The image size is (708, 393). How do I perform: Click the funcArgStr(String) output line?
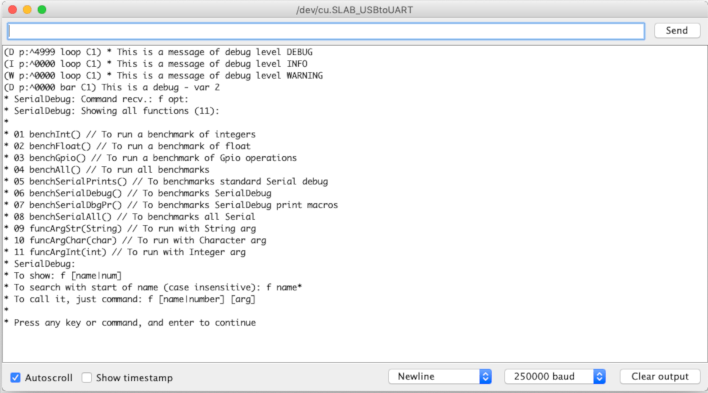point(130,229)
